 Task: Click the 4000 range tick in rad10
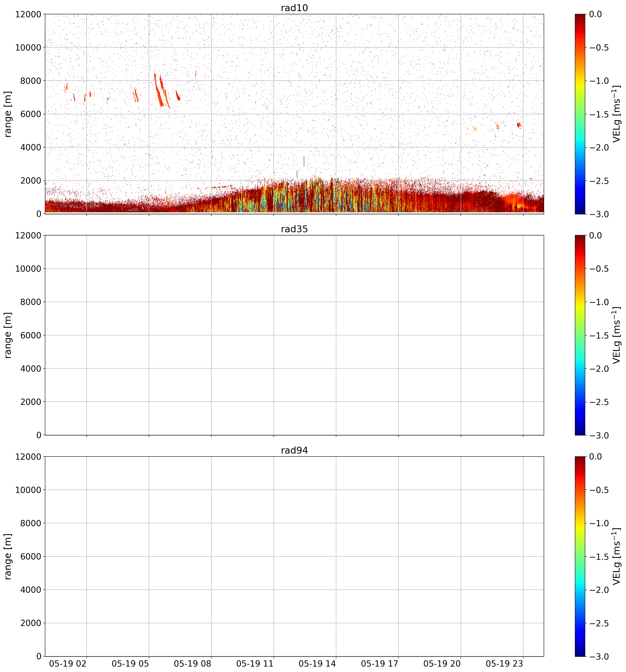[30, 147]
